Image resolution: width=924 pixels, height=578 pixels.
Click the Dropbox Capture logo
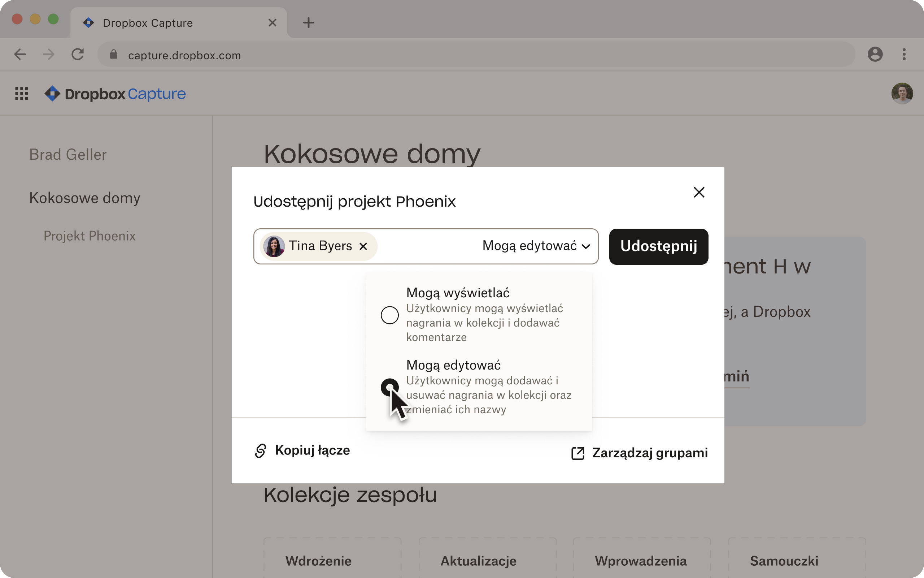[x=115, y=94]
